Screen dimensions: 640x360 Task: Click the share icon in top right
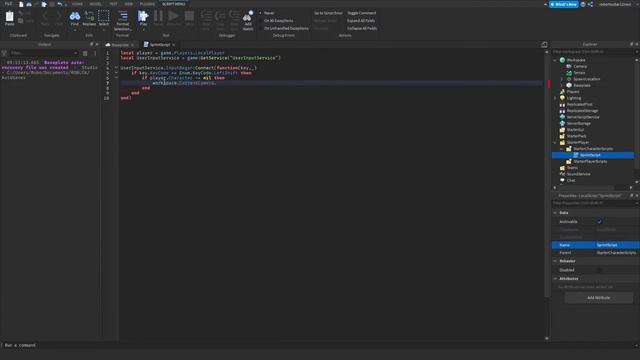point(590,4)
